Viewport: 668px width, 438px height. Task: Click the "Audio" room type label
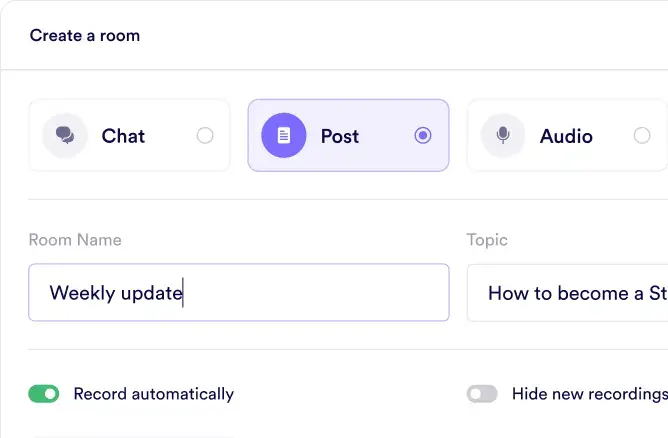pos(566,136)
